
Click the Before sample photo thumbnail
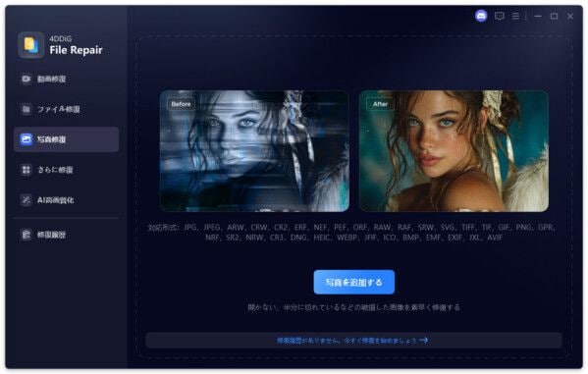(x=254, y=151)
